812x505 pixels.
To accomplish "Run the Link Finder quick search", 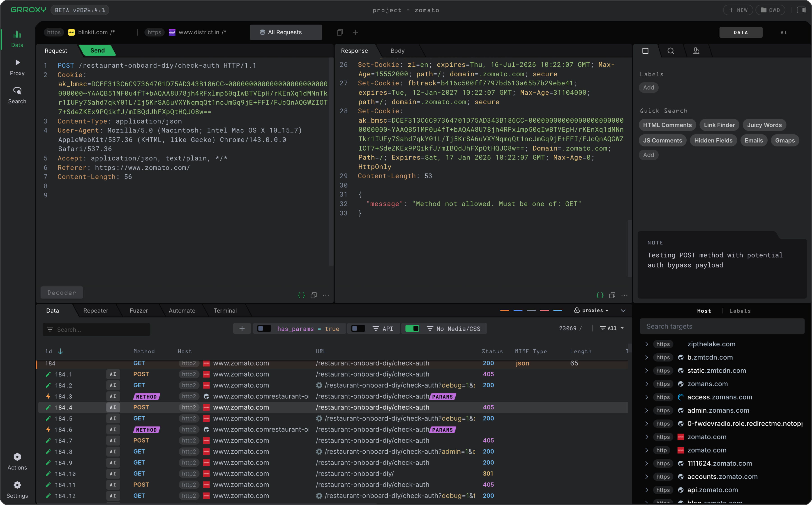I will (719, 125).
